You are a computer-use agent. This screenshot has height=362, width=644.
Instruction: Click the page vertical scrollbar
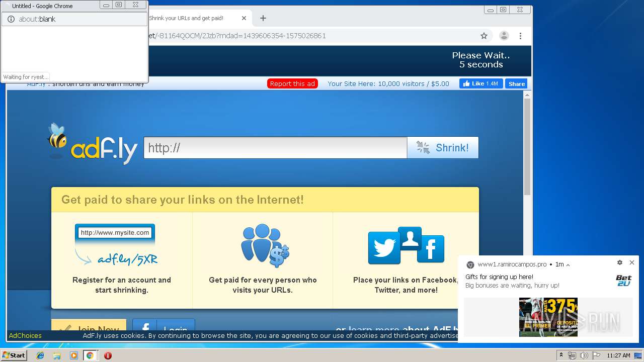pos(527,147)
